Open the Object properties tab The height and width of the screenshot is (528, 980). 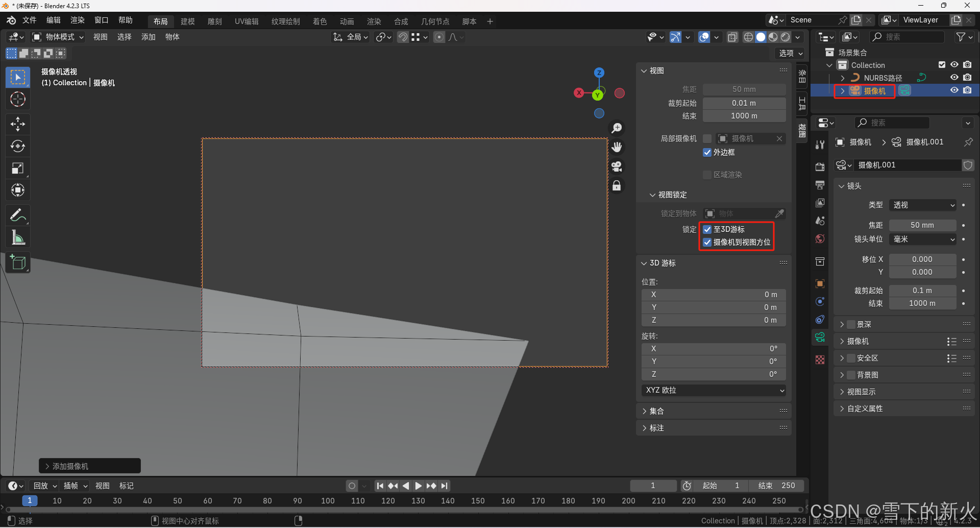[x=820, y=283]
